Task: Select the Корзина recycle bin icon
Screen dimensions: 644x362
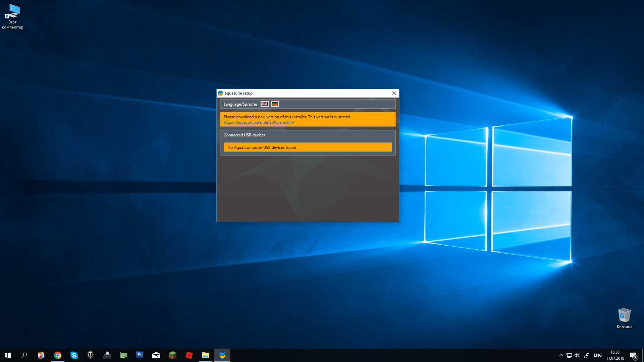Action: [624, 318]
